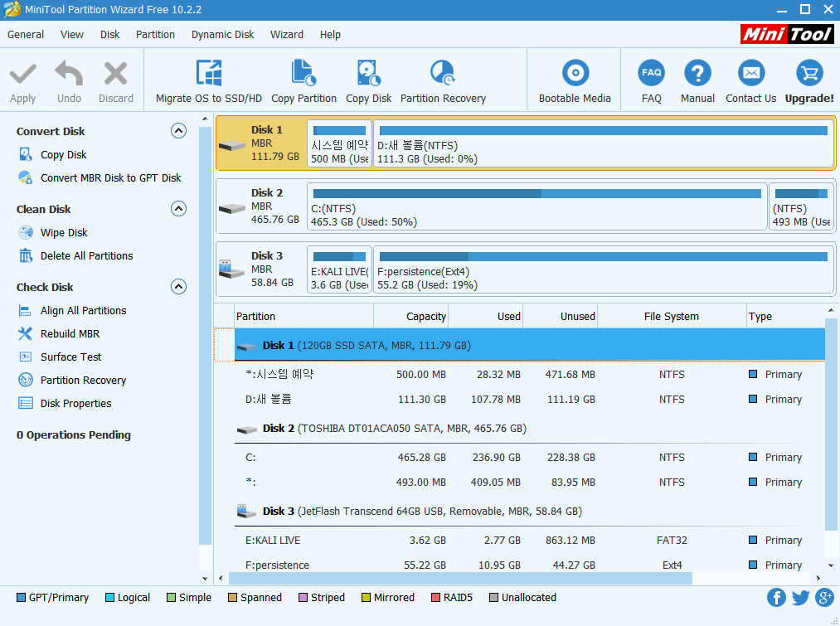Select Align All Partitions
This screenshot has width=840, height=626.
point(83,311)
